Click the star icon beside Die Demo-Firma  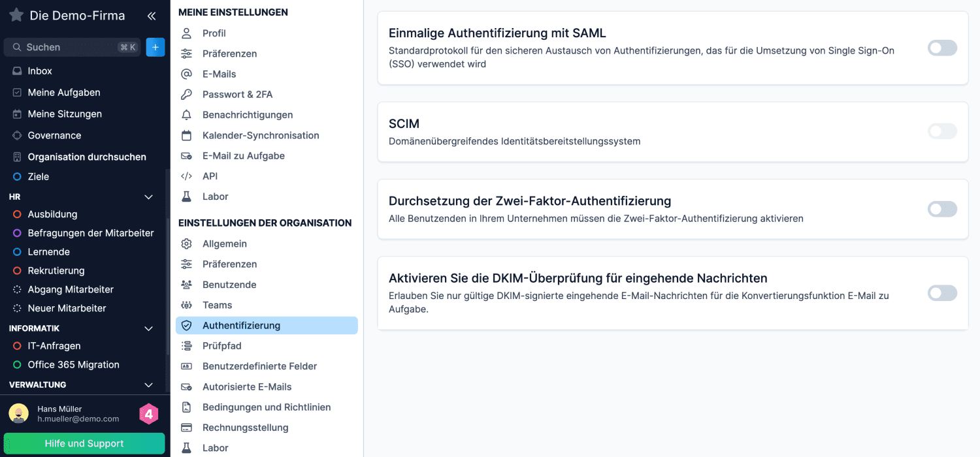pyautogui.click(x=16, y=16)
